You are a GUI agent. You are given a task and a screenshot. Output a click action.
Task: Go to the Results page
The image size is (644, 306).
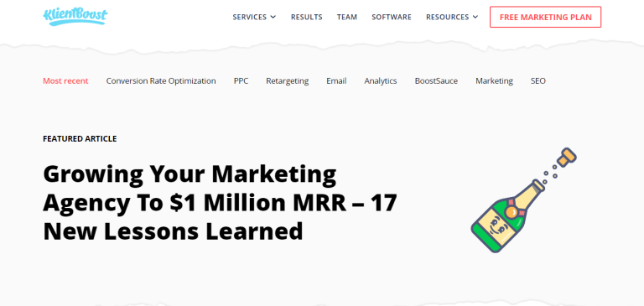coord(306,18)
